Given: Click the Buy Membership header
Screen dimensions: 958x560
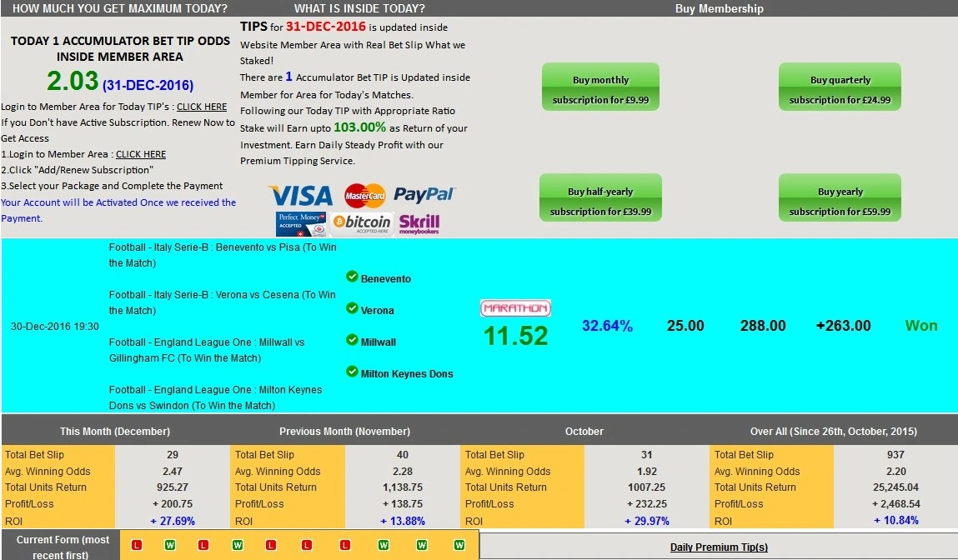Looking at the screenshot, I should pyautogui.click(x=719, y=8).
